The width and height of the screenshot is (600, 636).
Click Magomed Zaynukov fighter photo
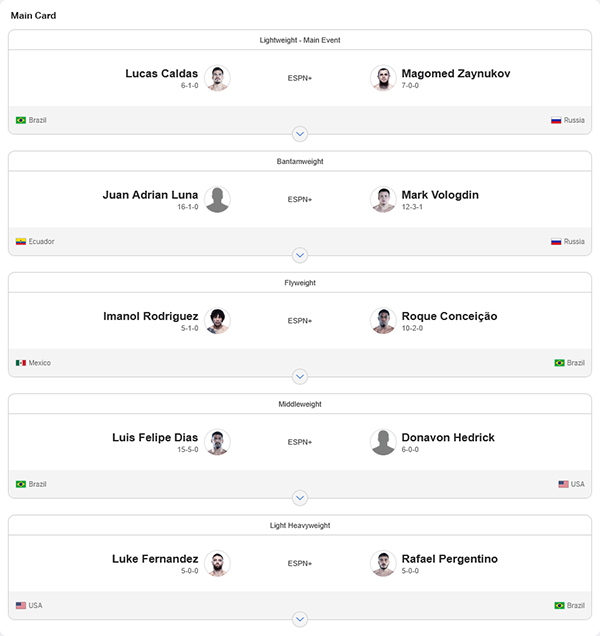pos(383,78)
